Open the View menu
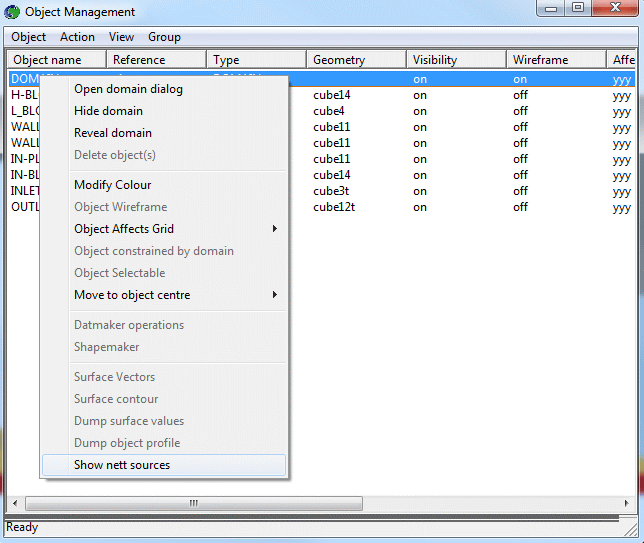The width and height of the screenshot is (644, 543). pyautogui.click(x=121, y=37)
